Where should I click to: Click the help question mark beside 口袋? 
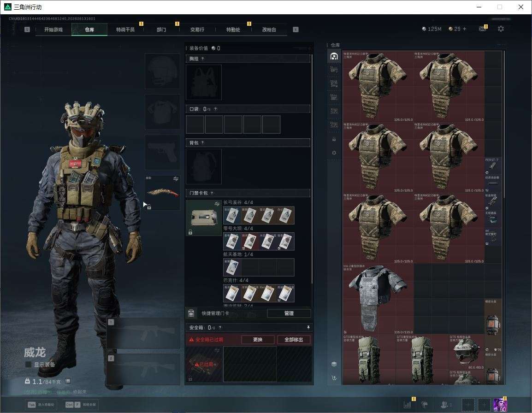pos(215,109)
